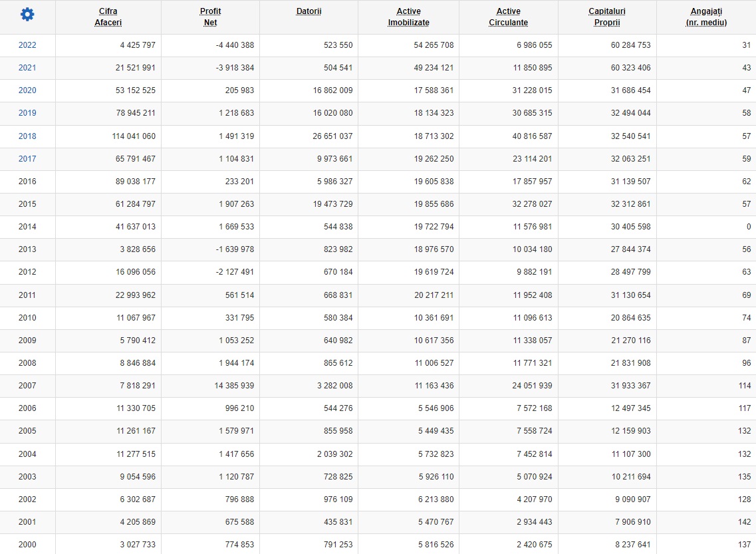The image size is (756, 554).
Task: Click the 2018 year link
Action: pos(27,136)
